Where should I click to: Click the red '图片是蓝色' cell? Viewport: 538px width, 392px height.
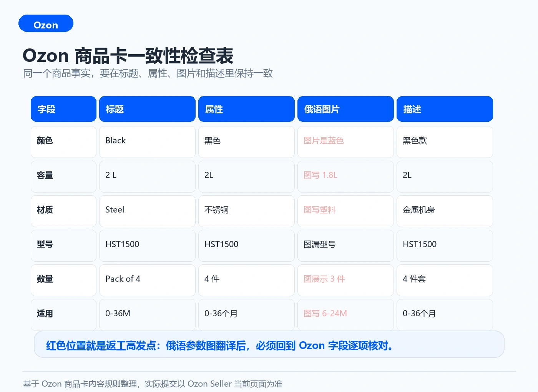coord(345,142)
